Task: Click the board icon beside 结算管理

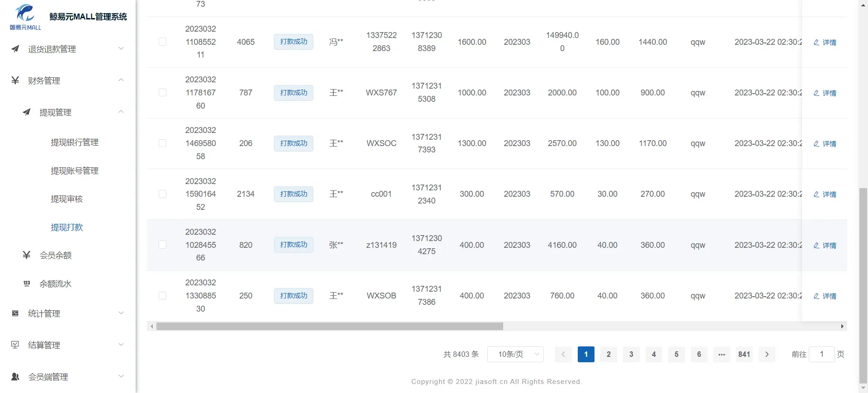Action: tap(15, 345)
